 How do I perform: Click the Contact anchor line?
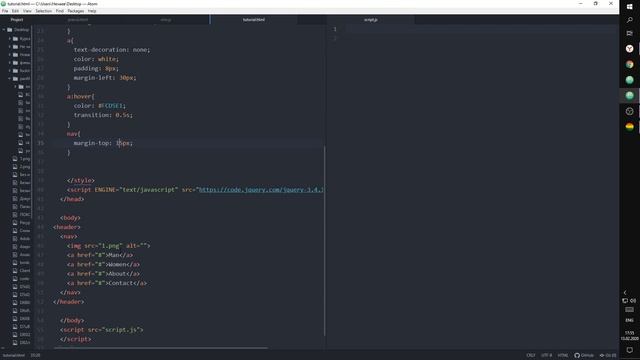[x=107, y=284]
